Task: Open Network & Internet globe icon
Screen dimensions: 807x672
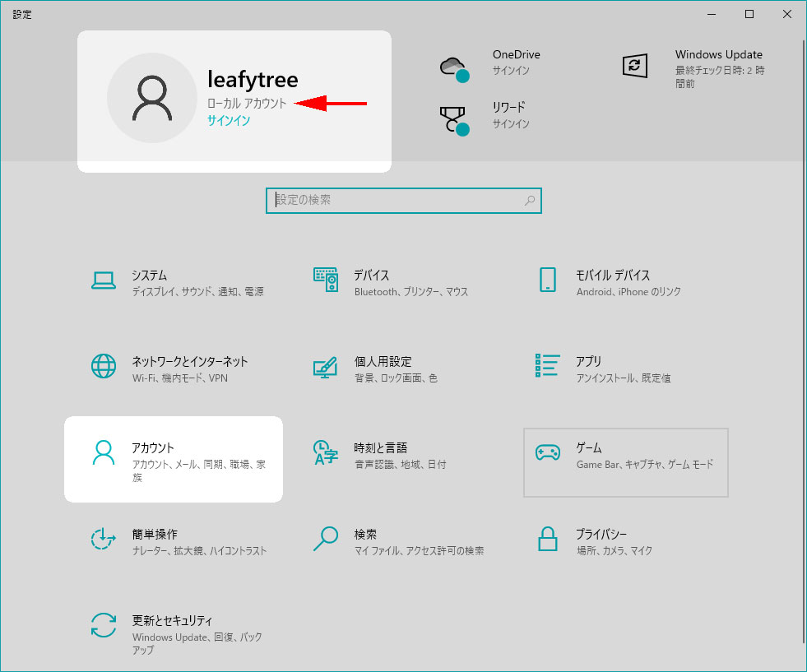Action: click(x=104, y=367)
